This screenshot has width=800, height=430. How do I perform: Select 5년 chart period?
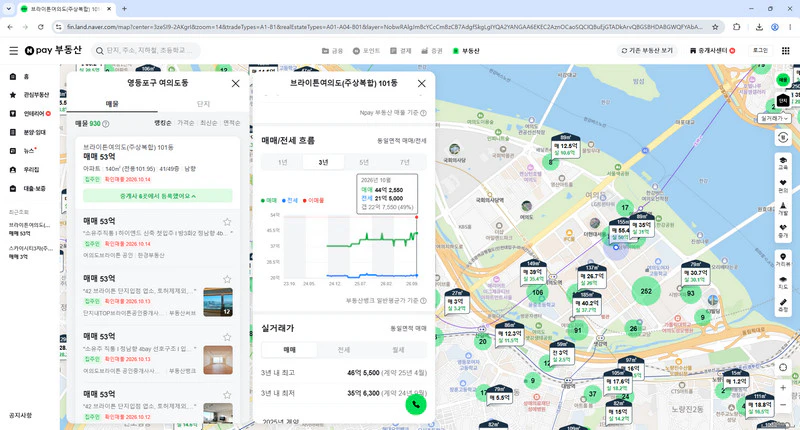[x=364, y=162]
